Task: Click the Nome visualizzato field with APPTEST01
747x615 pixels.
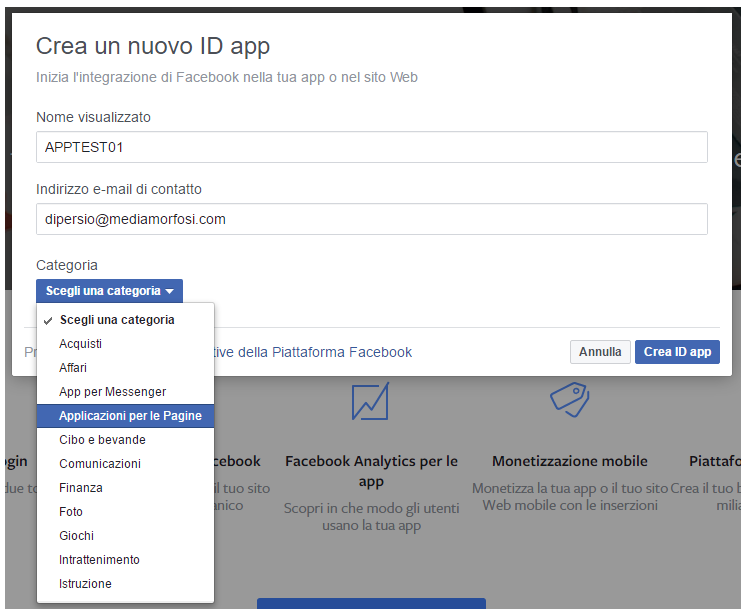Action: click(x=372, y=147)
